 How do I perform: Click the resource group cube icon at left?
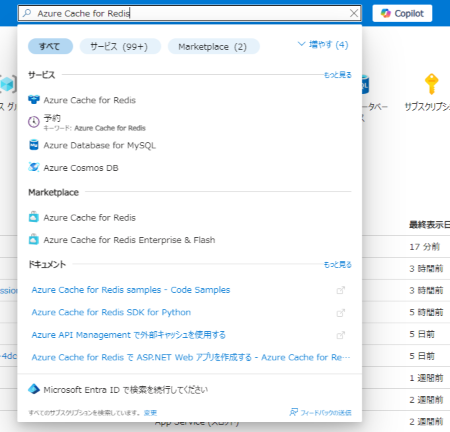coord(7,84)
